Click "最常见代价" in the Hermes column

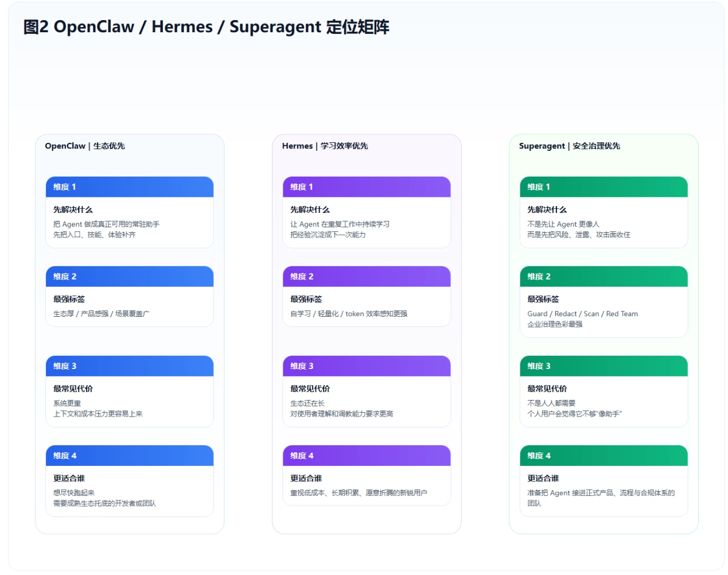pyautogui.click(x=310, y=389)
